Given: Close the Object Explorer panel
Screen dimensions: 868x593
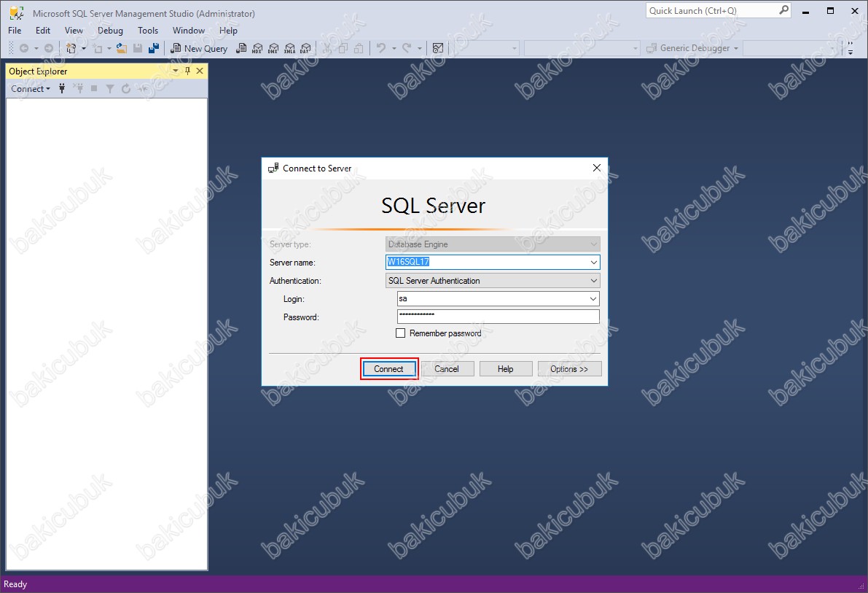Looking at the screenshot, I should (200, 71).
